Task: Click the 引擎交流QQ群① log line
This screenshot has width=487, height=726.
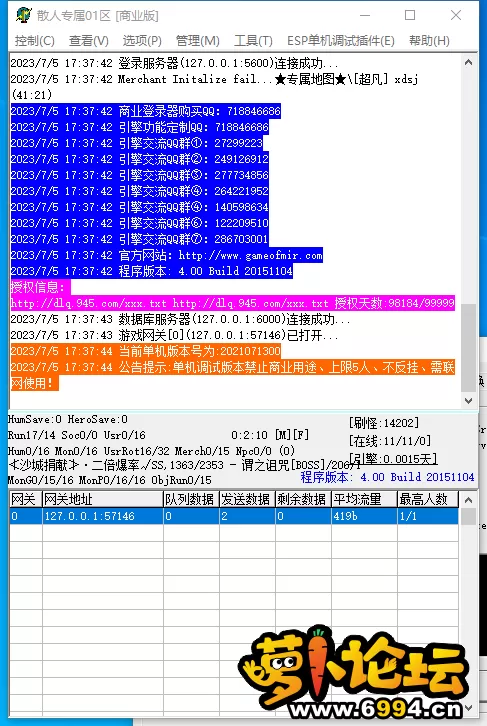Action: [x=137, y=143]
